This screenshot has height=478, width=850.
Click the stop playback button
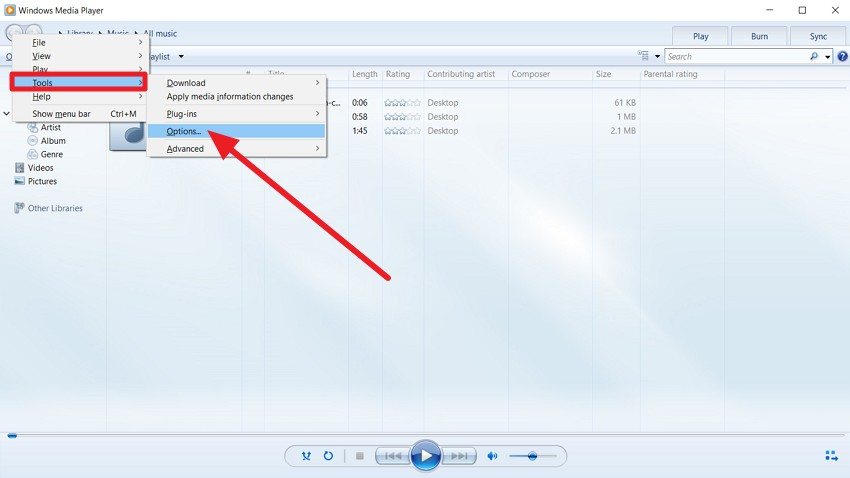359,456
